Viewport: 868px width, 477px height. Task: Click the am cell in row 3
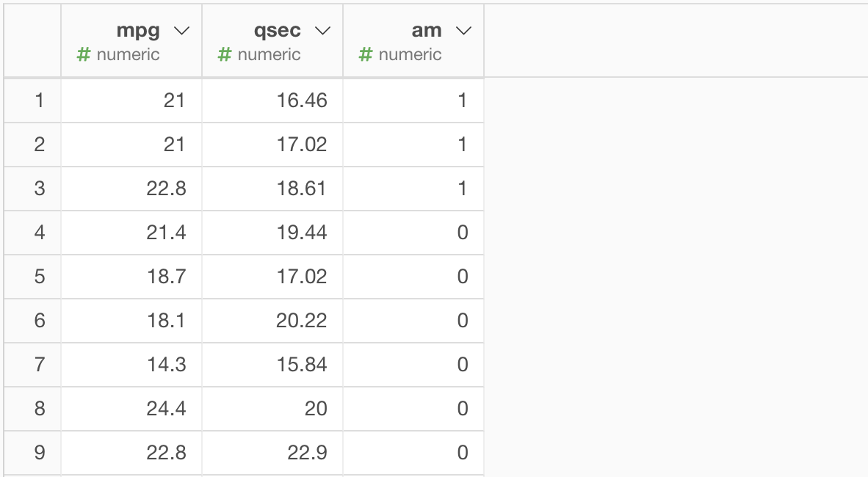tap(462, 189)
